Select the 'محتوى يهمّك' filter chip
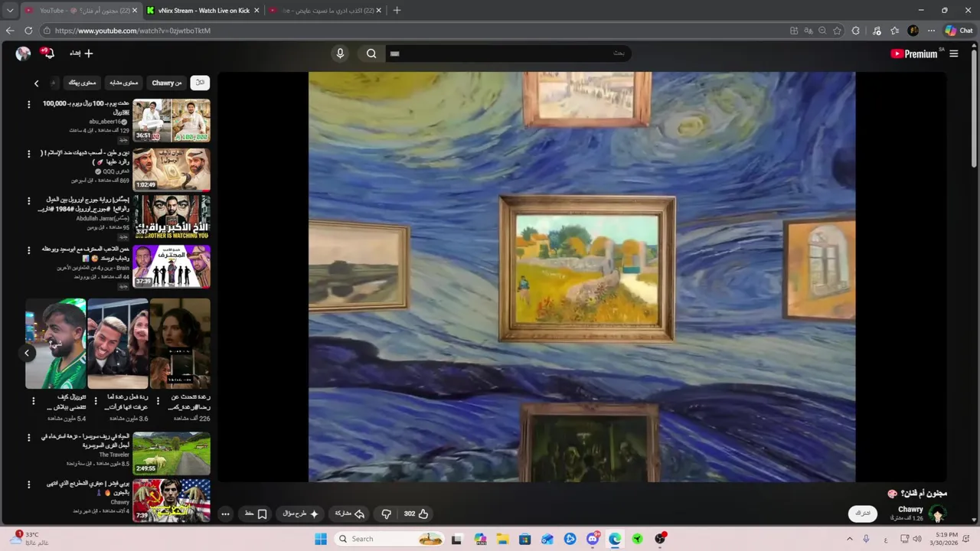The image size is (980, 551). pyautogui.click(x=82, y=83)
